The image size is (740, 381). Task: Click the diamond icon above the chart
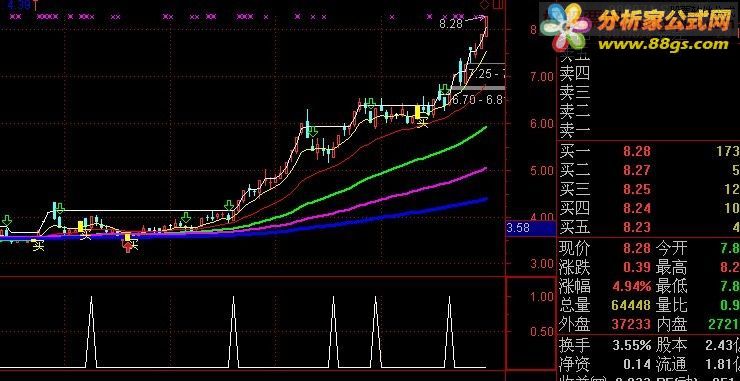coord(484,5)
